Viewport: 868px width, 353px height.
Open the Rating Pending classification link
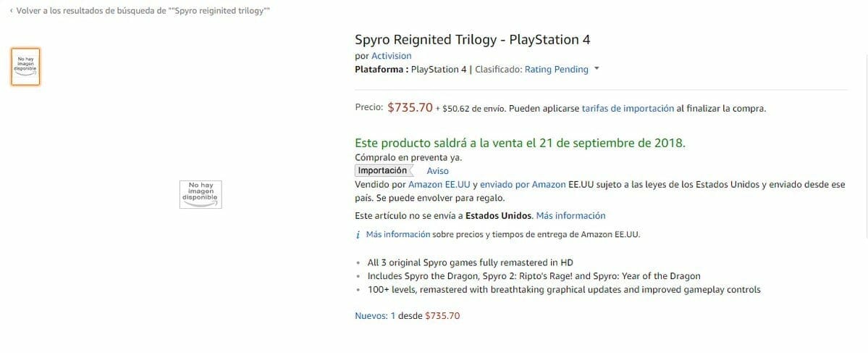click(556, 70)
